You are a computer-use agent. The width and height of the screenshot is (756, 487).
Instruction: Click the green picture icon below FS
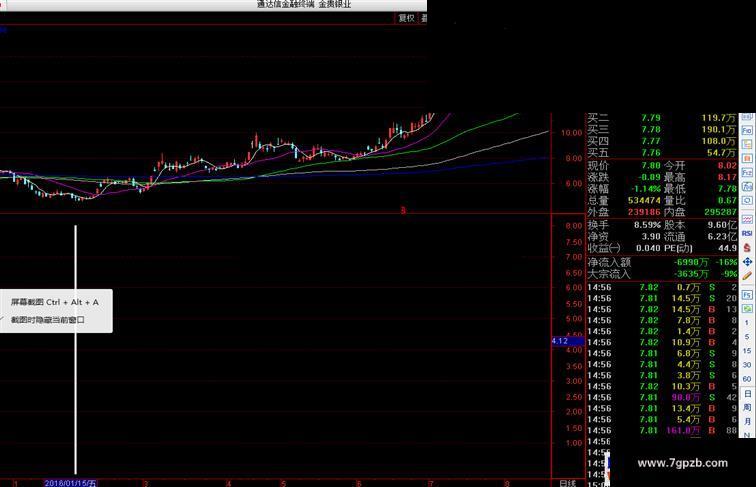click(747, 309)
